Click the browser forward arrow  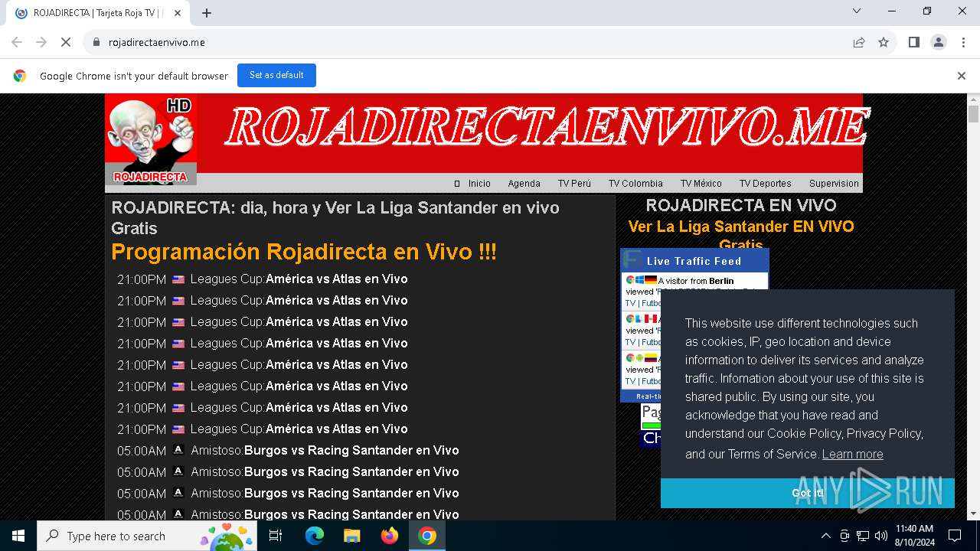pyautogui.click(x=41, y=43)
